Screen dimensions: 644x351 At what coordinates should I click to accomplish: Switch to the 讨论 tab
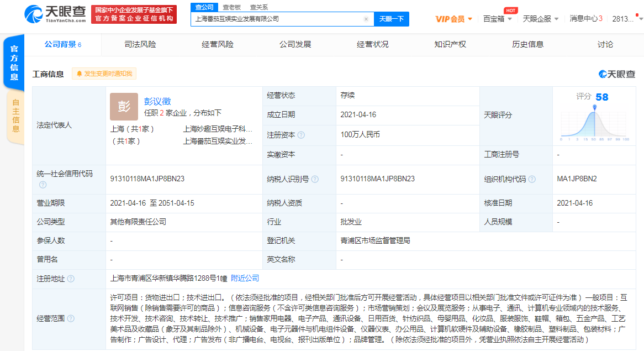[x=605, y=44]
